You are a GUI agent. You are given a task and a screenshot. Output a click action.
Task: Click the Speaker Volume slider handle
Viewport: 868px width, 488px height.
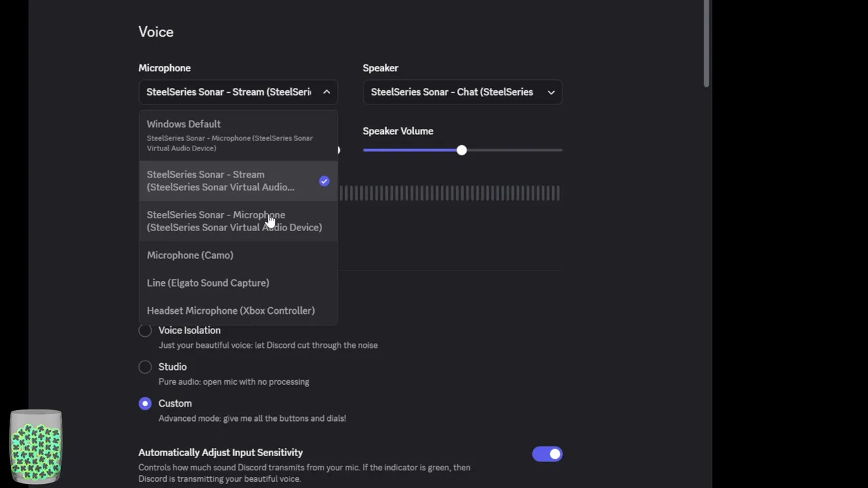pos(461,150)
